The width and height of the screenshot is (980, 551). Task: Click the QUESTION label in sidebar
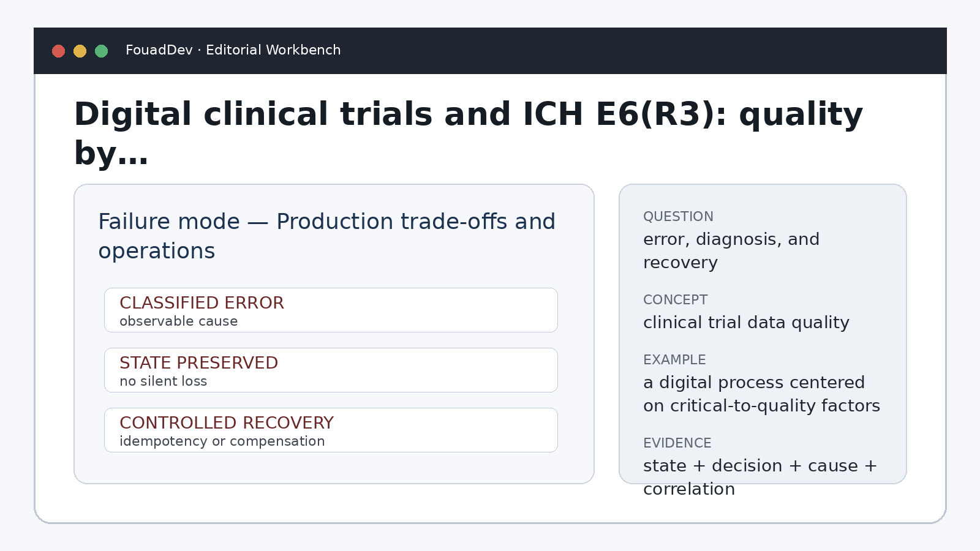pyautogui.click(x=678, y=217)
